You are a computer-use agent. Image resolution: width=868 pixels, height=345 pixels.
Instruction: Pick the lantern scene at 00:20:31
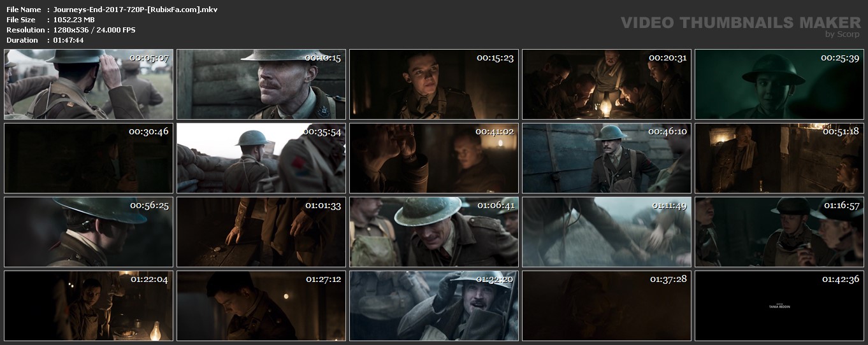pyautogui.click(x=607, y=85)
